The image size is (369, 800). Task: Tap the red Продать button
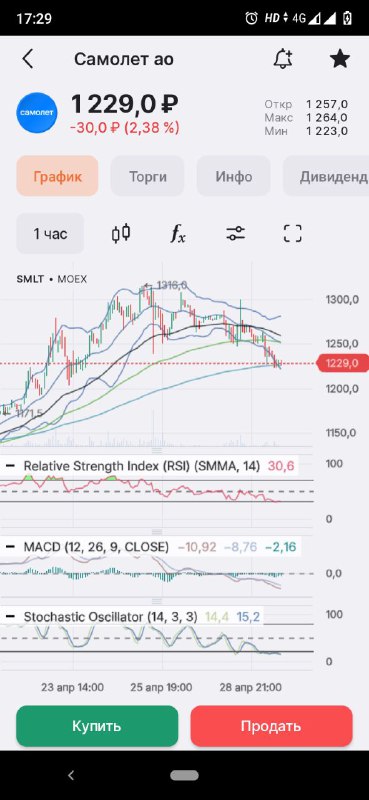[x=272, y=726]
